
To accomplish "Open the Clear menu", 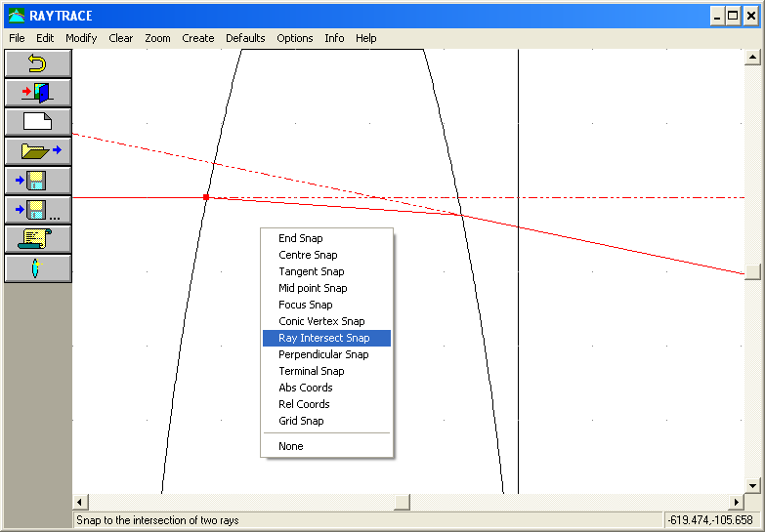I will point(120,38).
